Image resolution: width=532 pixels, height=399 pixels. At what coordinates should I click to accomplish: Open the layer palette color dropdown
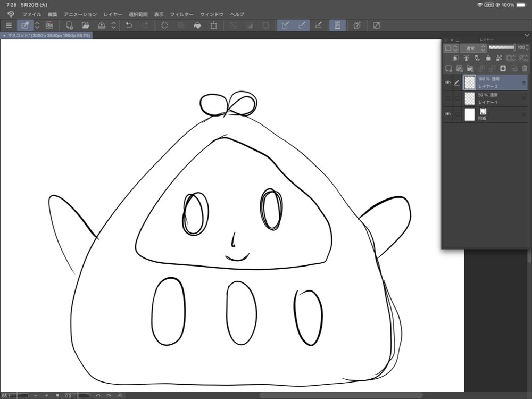click(x=451, y=48)
